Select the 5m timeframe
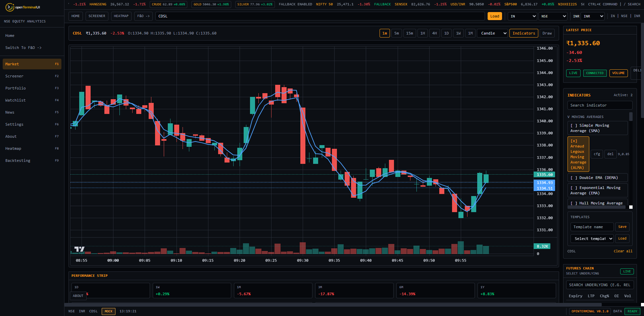The height and width of the screenshot is (316, 644). [x=397, y=33]
